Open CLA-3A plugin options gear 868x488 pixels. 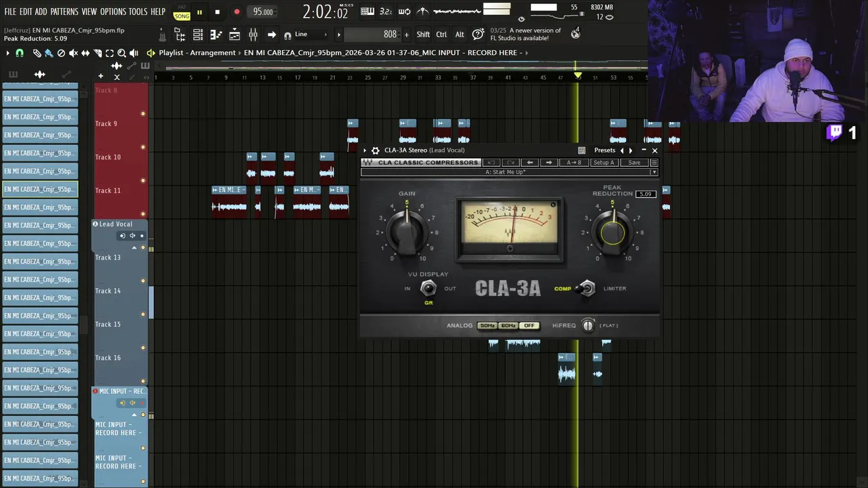click(376, 150)
